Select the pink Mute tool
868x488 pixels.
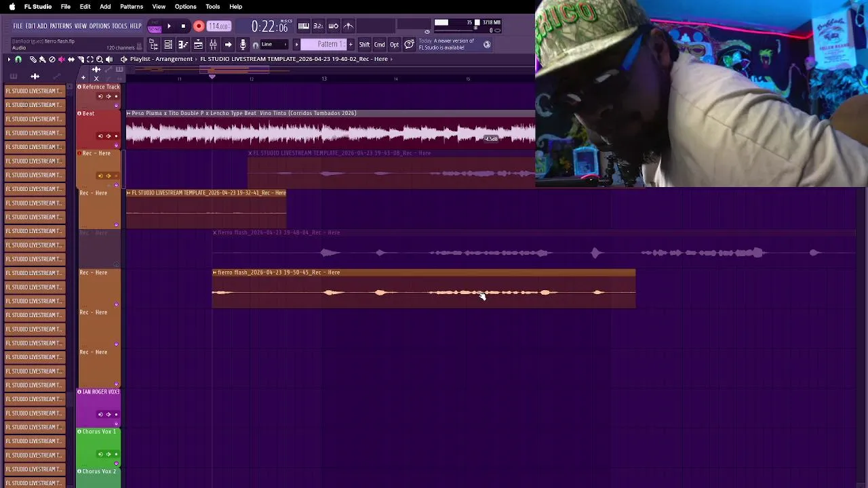[x=61, y=60]
